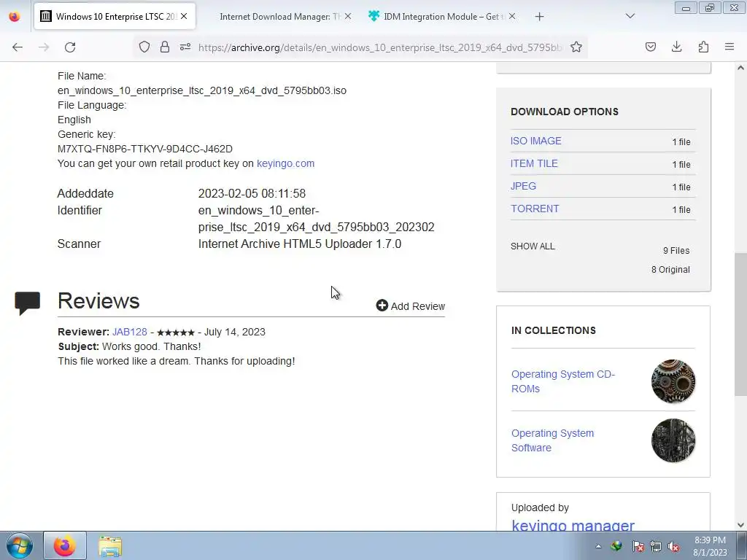Open the keyingo.com link
The width and height of the screenshot is (747, 560).
[285, 163]
